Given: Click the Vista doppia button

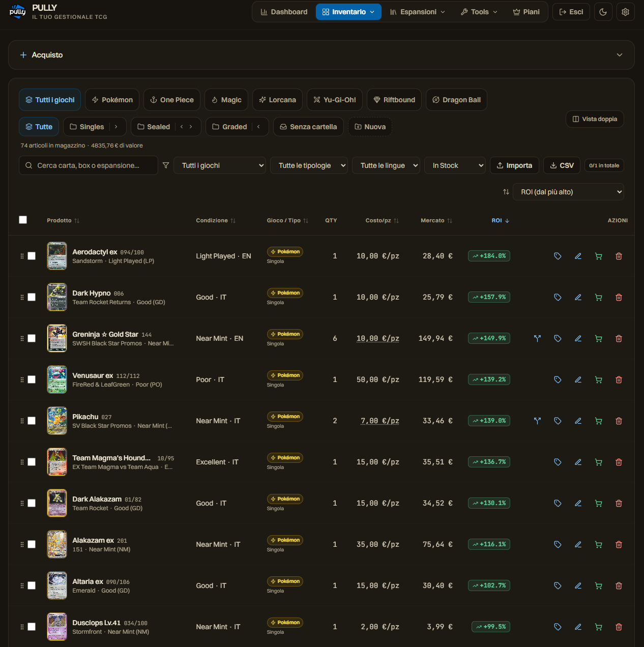Looking at the screenshot, I should tap(595, 119).
